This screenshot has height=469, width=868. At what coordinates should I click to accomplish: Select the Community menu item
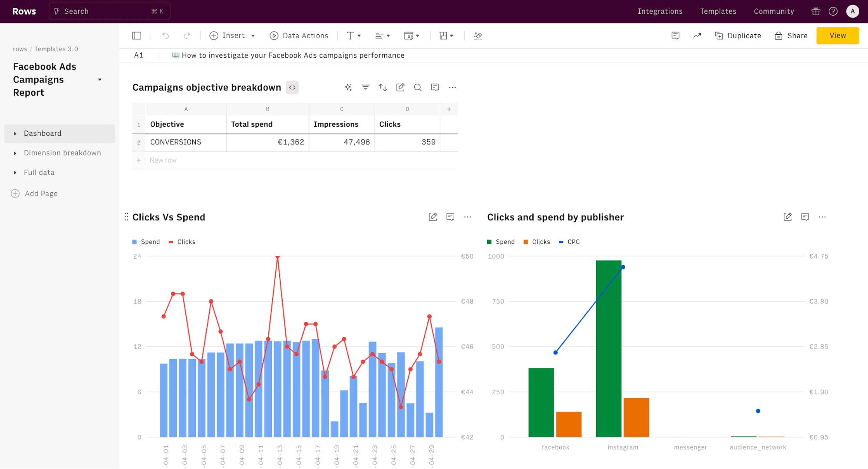pos(774,11)
